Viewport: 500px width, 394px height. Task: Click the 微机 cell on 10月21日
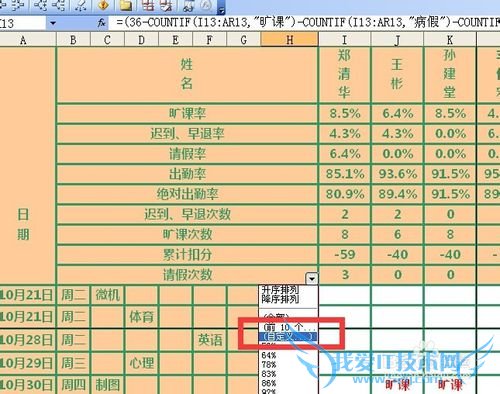107,295
